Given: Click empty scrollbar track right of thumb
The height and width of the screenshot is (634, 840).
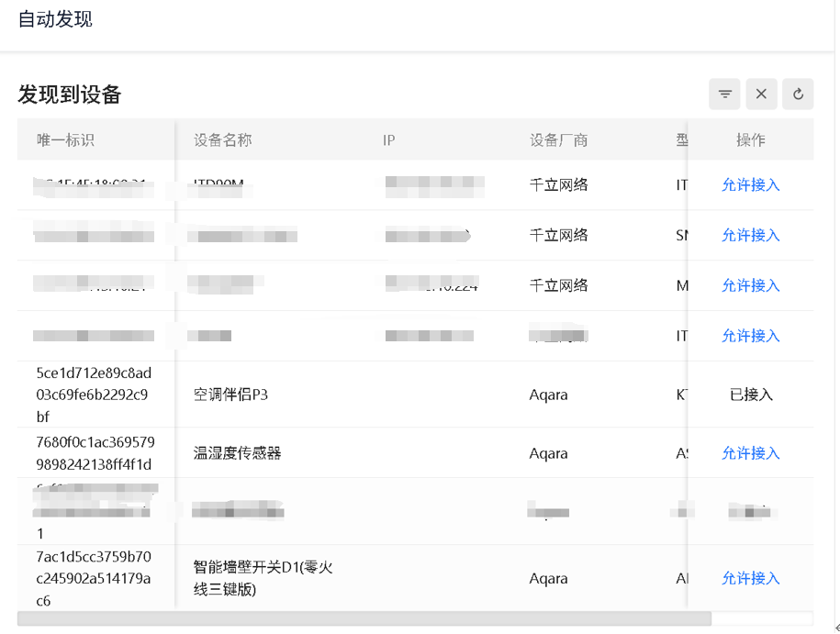Looking at the screenshot, I should 762,619.
